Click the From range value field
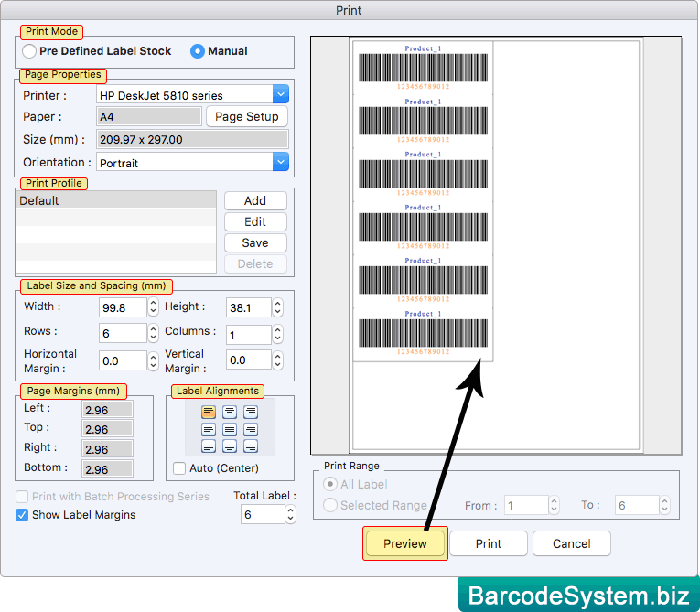Viewport: 700px width, 612px height. click(526, 505)
